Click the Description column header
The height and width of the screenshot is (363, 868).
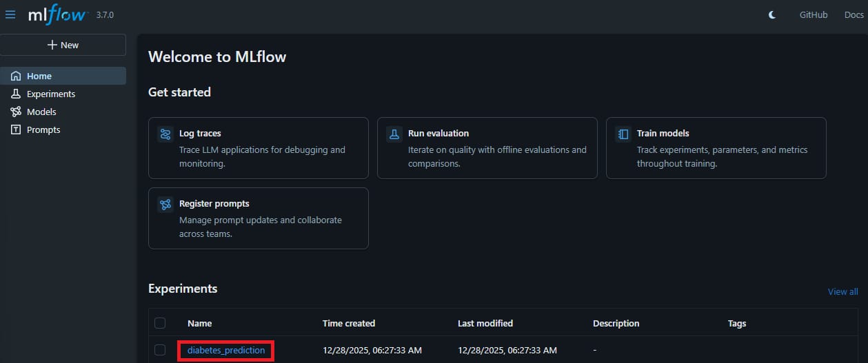tap(616, 323)
